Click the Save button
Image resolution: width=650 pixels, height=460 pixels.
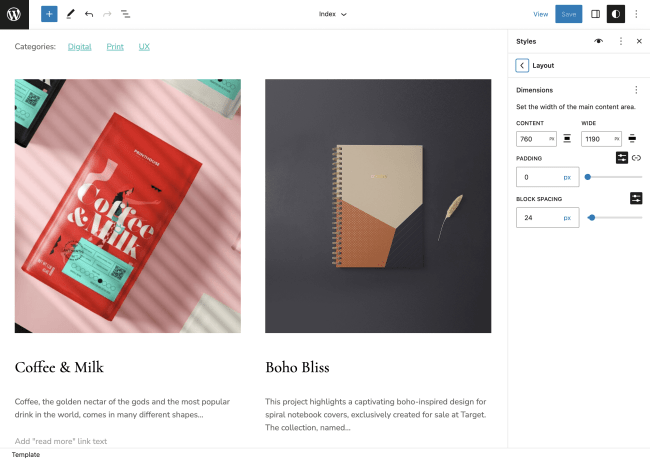coord(568,14)
